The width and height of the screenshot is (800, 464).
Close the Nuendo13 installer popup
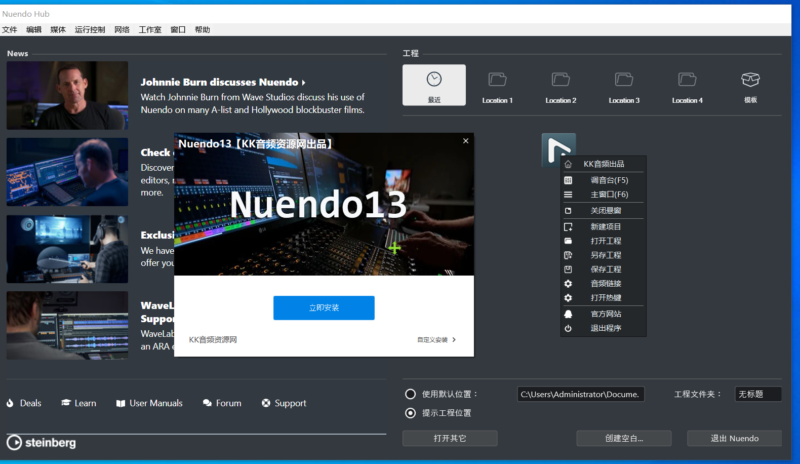coord(466,141)
